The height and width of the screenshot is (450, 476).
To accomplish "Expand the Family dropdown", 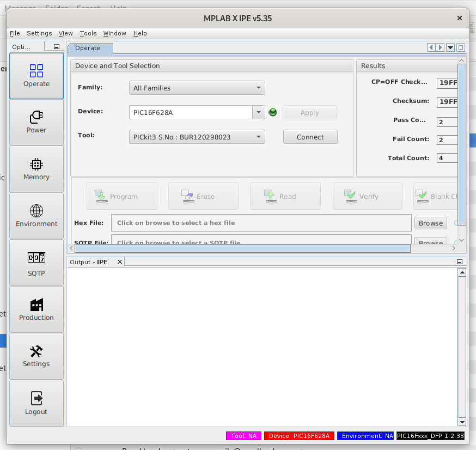I will point(197,88).
